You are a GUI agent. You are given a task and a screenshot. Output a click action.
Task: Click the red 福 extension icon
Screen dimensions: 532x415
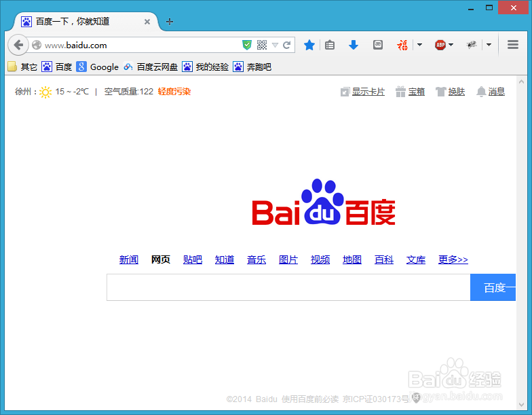402,45
